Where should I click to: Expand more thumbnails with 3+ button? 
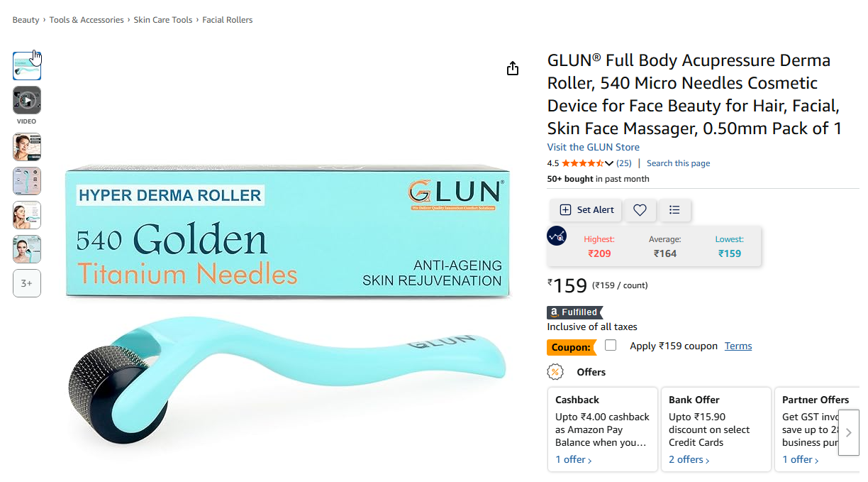click(27, 283)
